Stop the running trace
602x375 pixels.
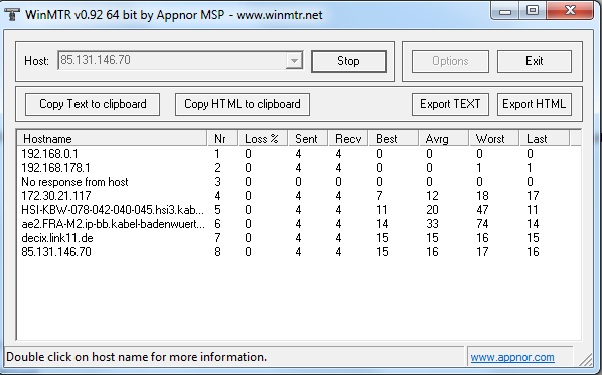tap(349, 61)
